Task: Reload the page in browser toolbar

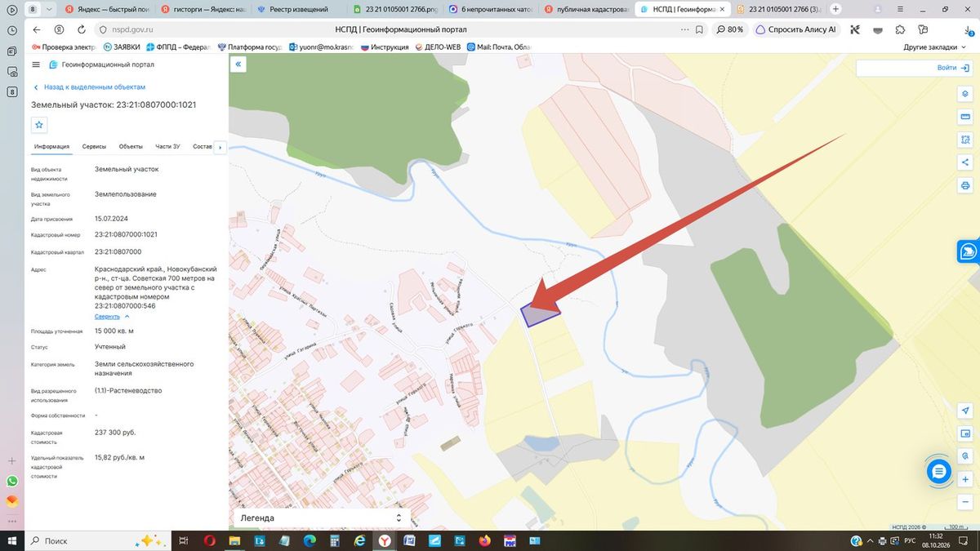Action: [82, 29]
